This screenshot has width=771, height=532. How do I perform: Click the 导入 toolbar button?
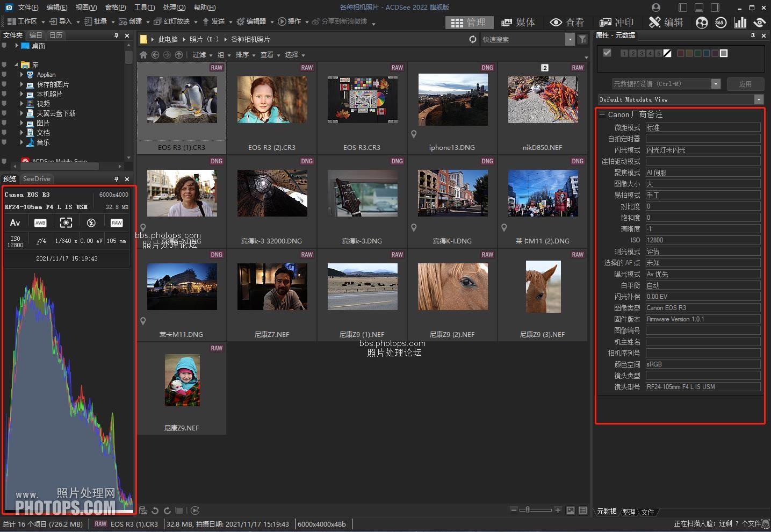[x=61, y=21]
